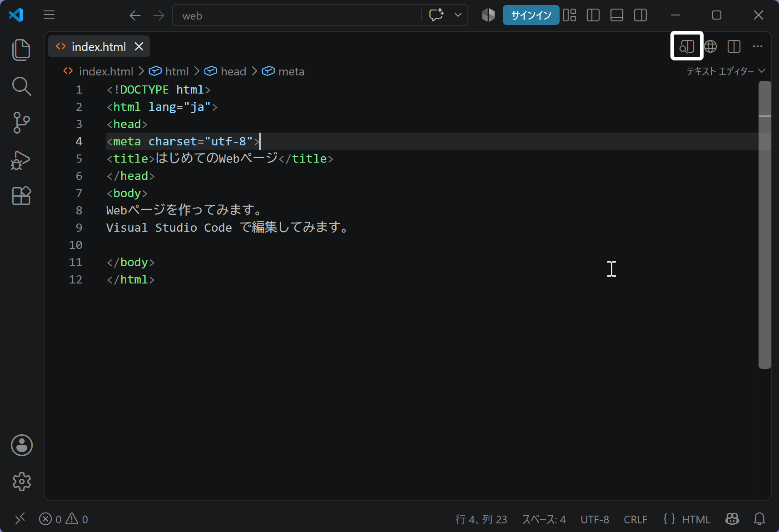
Task: Open the Search view in the activity bar
Action: pos(21,86)
